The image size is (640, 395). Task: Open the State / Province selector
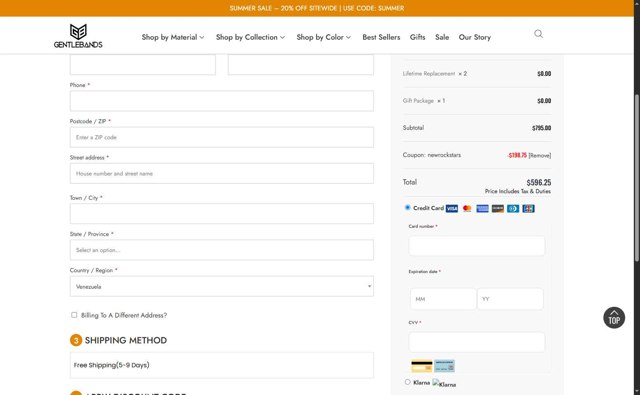pyautogui.click(x=222, y=250)
